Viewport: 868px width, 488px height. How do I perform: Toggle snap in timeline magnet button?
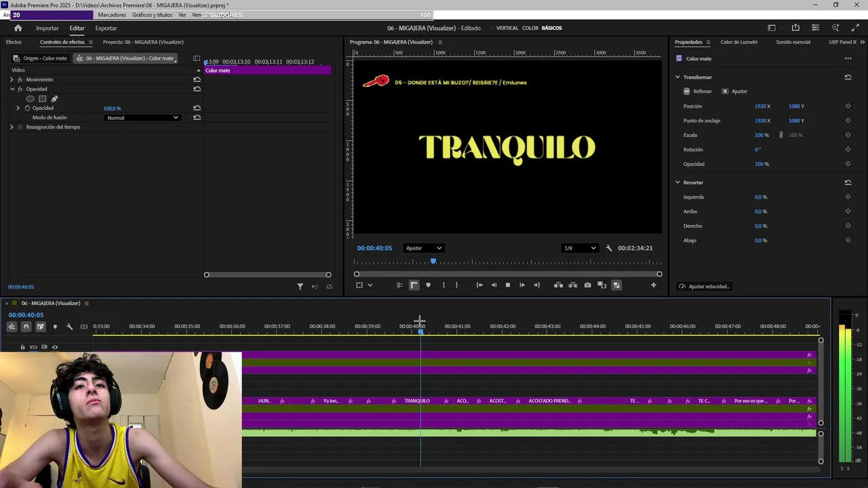coord(26,327)
